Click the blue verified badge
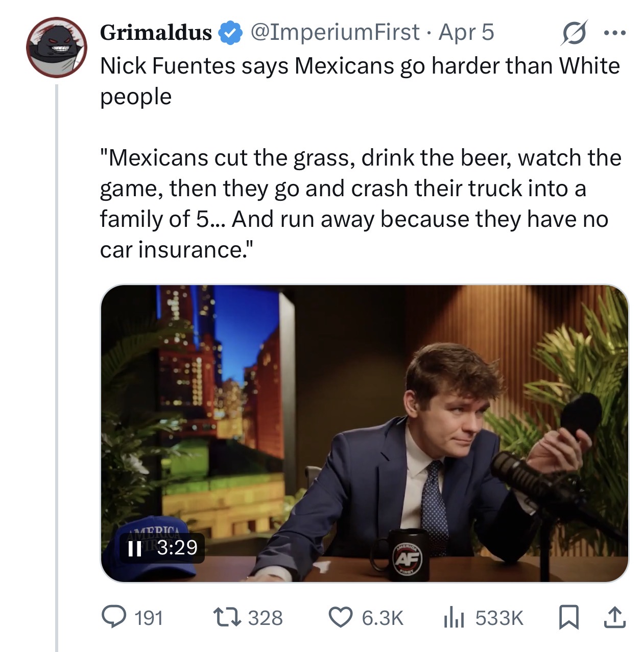644x652 pixels. coord(230,33)
